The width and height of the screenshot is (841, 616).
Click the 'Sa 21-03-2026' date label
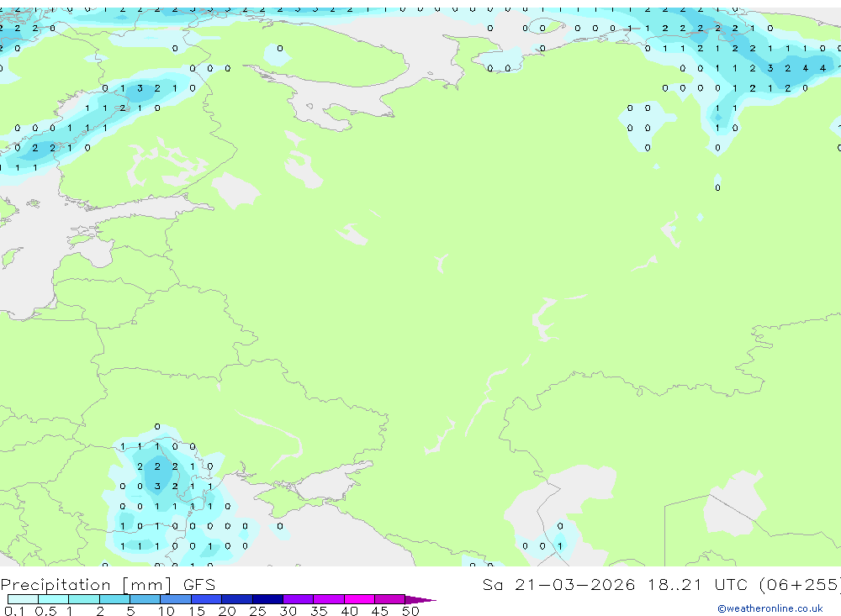tap(559, 584)
